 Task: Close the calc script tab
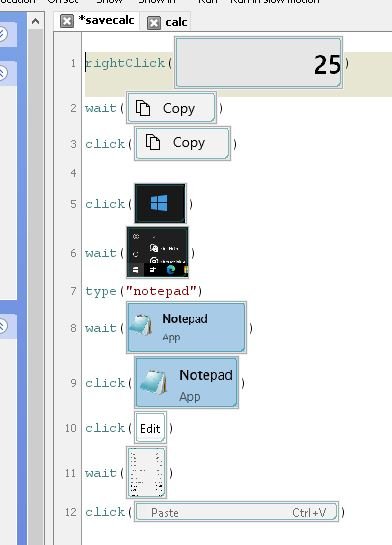(154, 23)
